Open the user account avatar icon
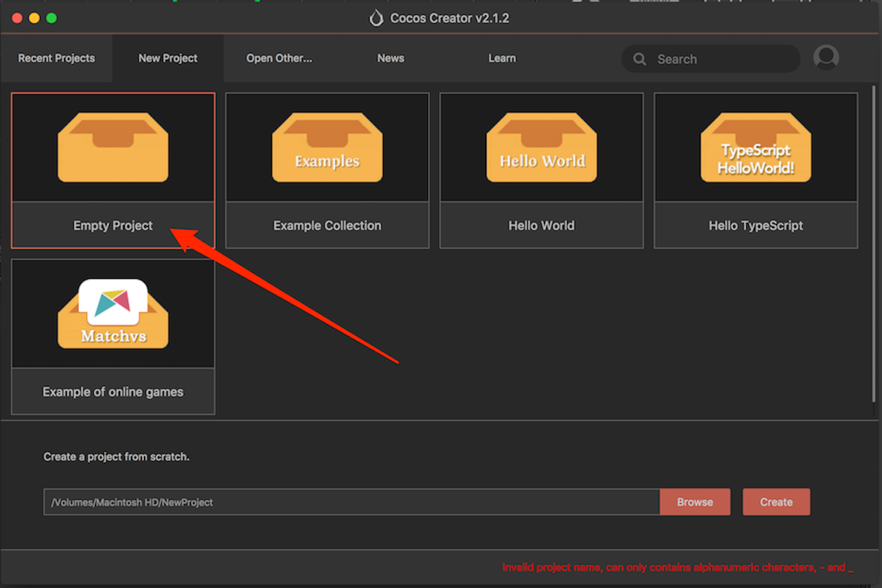The height and width of the screenshot is (588, 882). point(825,58)
